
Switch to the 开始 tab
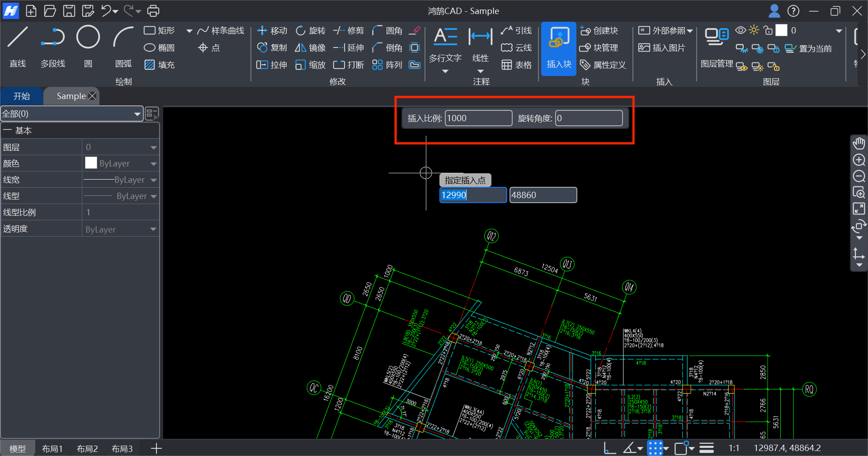[21, 96]
